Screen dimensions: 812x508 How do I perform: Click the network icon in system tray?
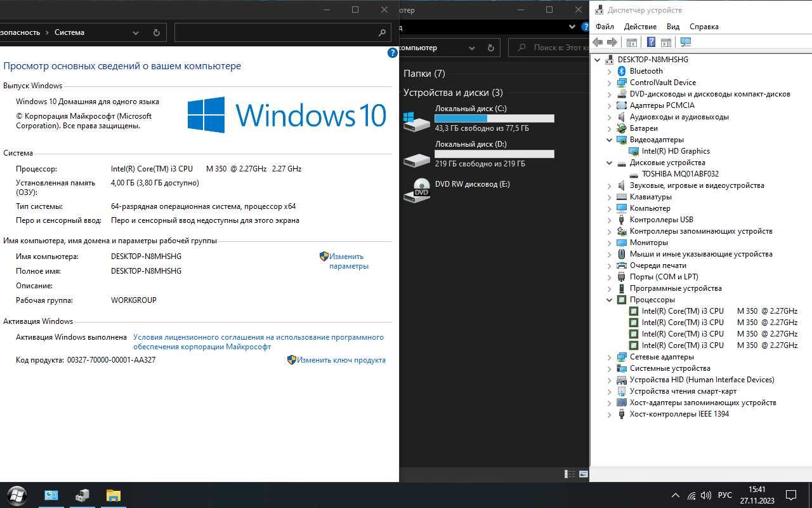click(691, 495)
